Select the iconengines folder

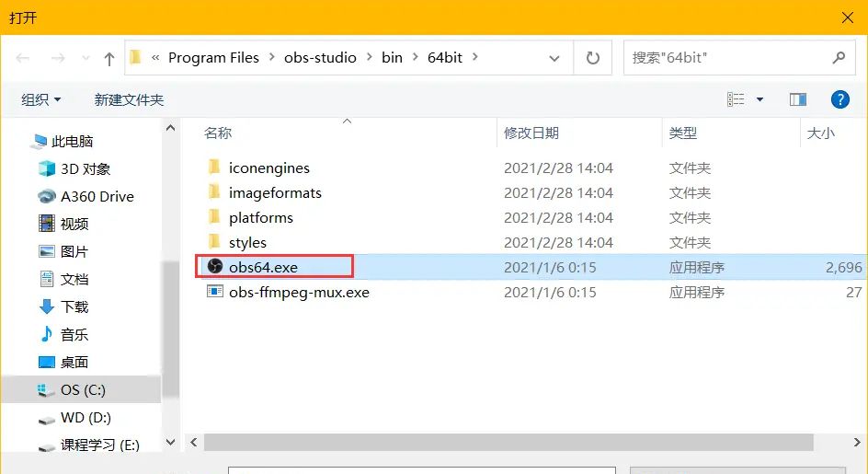(269, 168)
